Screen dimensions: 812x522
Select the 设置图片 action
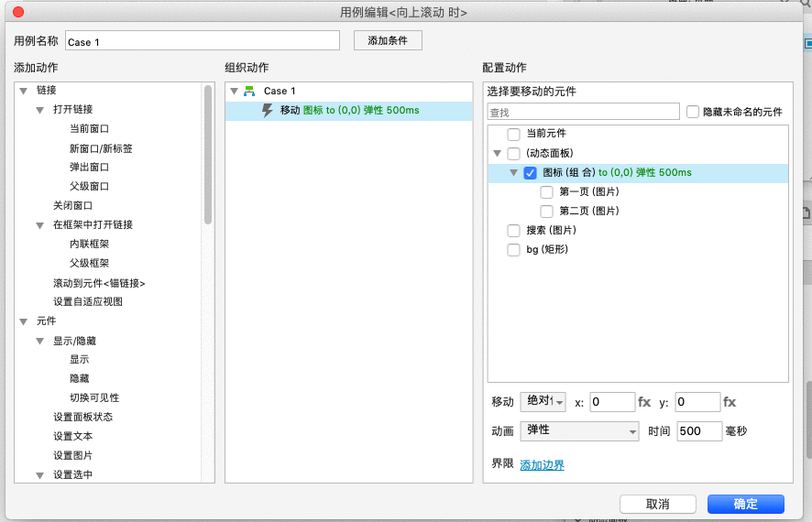tap(72, 455)
